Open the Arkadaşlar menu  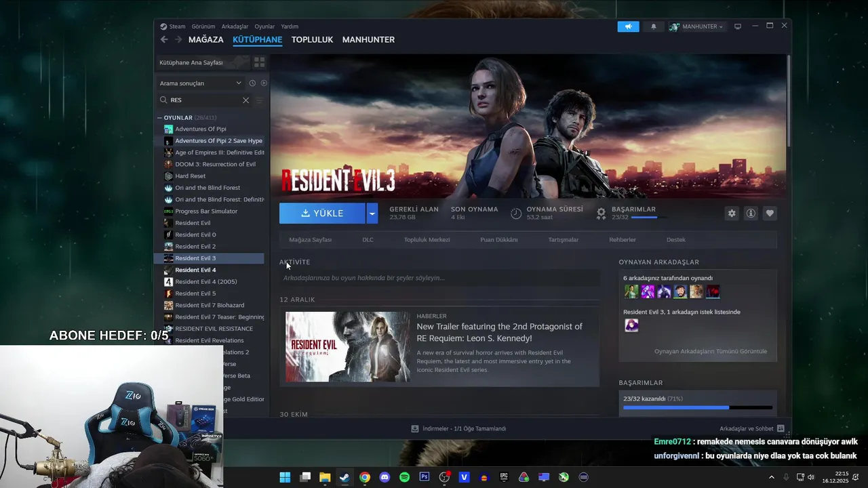pos(235,26)
